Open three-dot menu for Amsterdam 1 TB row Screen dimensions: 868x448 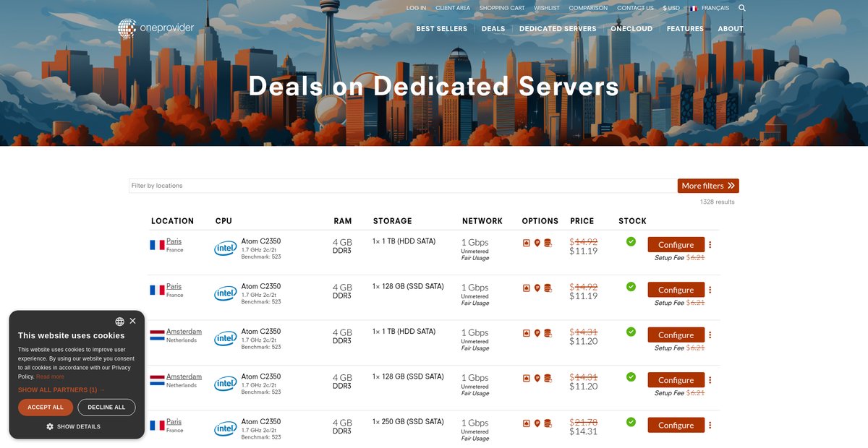pos(710,335)
